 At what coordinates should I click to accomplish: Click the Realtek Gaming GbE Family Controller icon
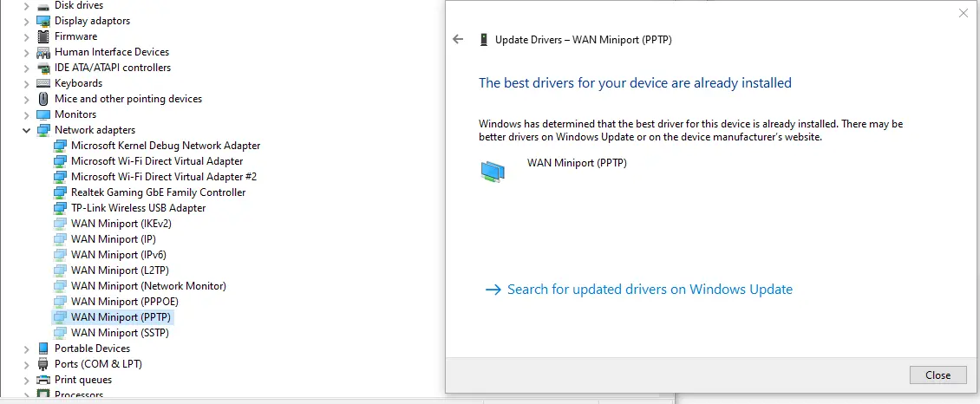click(60, 192)
